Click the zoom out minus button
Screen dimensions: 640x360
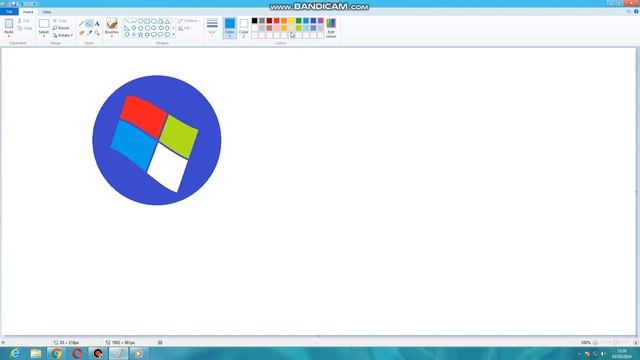(595, 342)
